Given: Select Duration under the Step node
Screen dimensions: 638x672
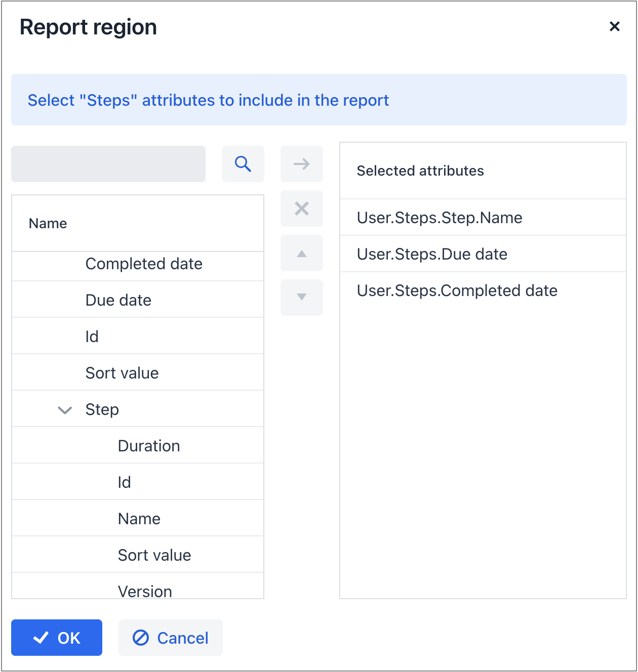Looking at the screenshot, I should coord(149,446).
